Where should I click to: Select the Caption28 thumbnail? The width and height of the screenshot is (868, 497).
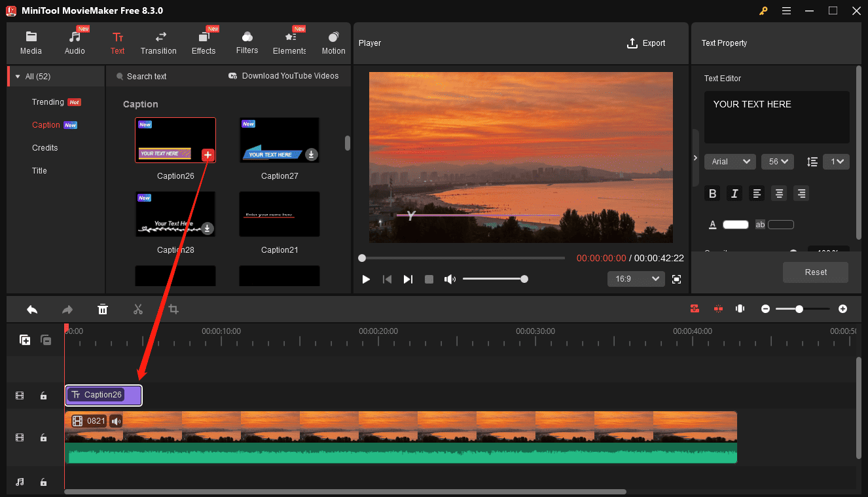pyautogui.click(x=175, y=214)
